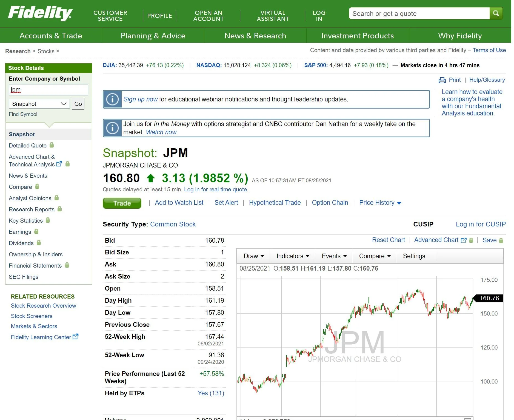
Task: Click Log In in header
Action: click(x=319, y=16)
